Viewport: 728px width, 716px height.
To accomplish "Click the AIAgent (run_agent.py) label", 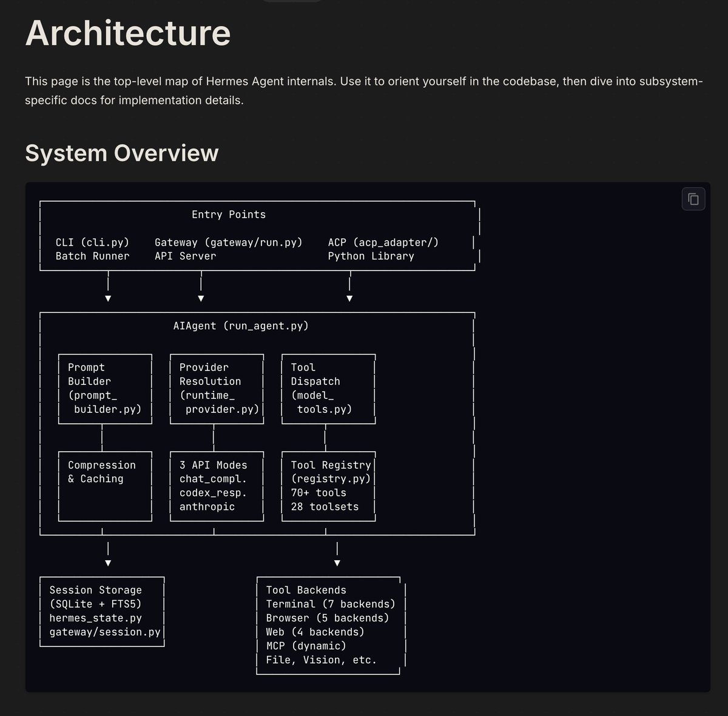I will pyautogui.click(x=241, y=326).
